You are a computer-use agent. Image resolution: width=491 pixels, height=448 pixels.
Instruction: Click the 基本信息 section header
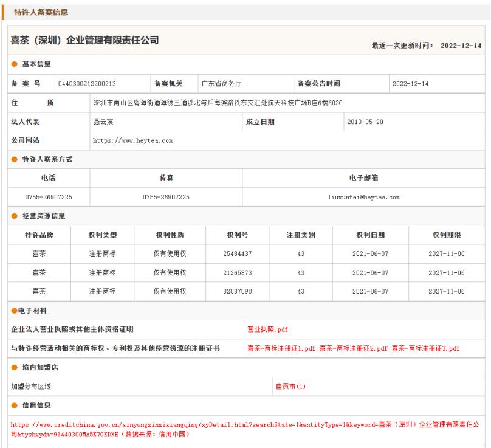(36, 64)
